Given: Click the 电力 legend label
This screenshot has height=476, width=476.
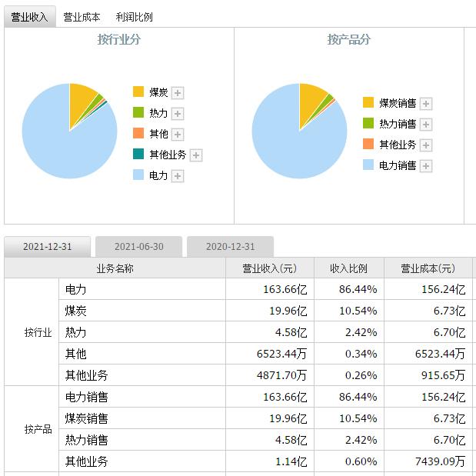Looking at the screenshot, I should point(158,175).
